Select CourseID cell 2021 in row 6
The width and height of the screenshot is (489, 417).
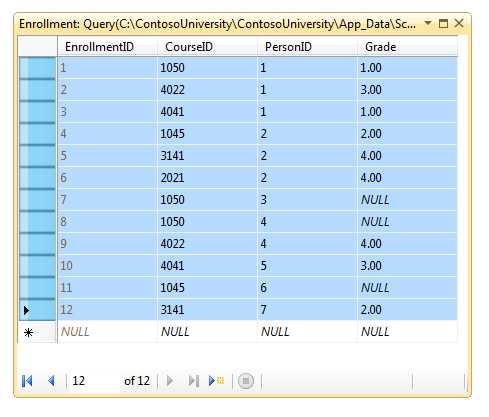click(207, 178)
